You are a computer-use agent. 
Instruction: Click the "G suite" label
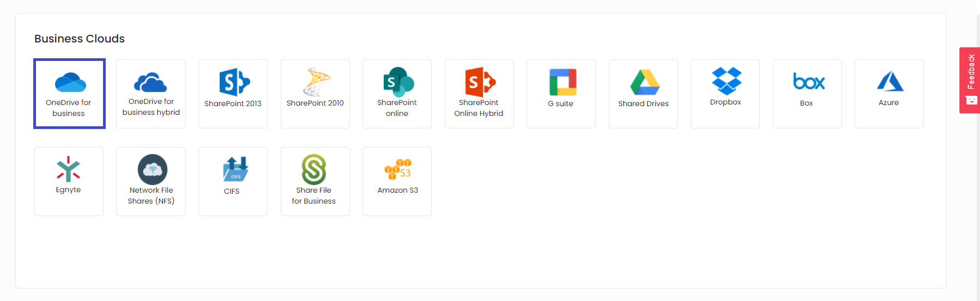point(561,103)
